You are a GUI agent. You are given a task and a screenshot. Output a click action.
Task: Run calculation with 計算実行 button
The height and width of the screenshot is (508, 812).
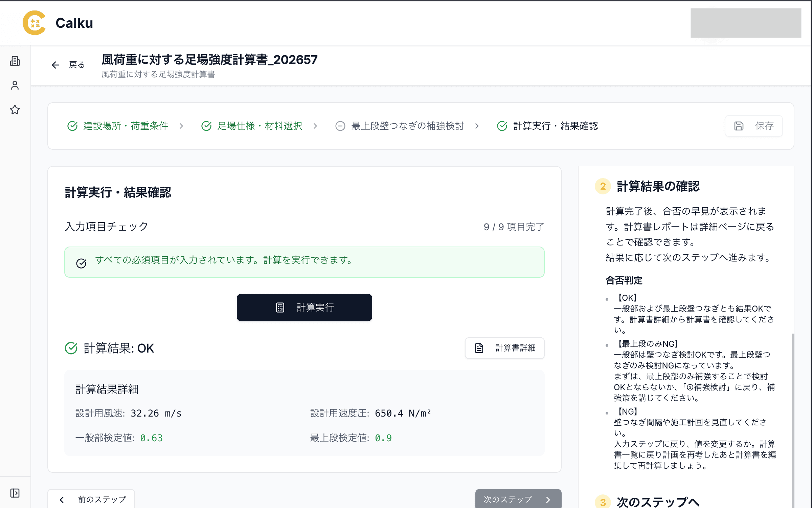tap(304, 308)
